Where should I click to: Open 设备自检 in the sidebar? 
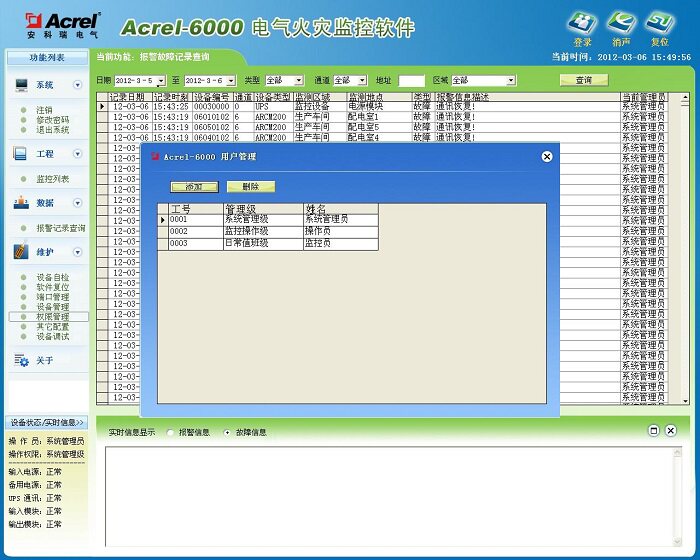53,277
